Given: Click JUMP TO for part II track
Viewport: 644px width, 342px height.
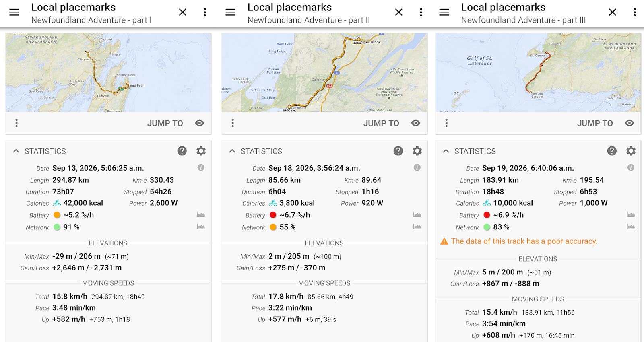Looking at the screenshot, I should pyautogui.click(x=381, y=124).
